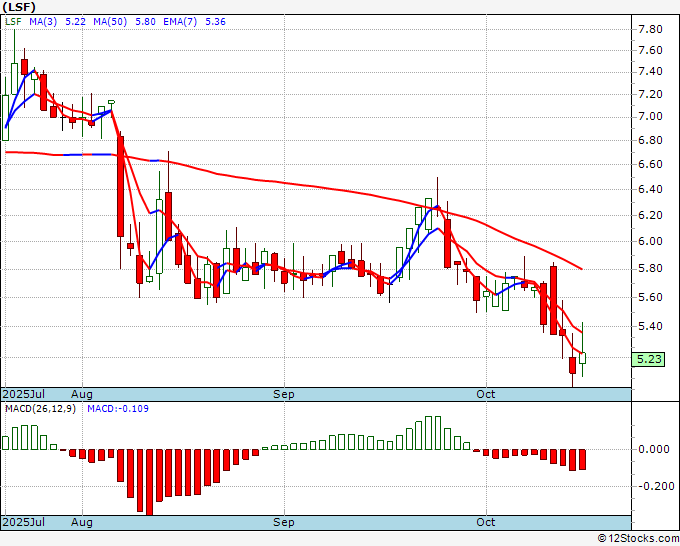Click the 7.80 price axis label
This screenshot has height=546, width=680.
coord(650,29)
